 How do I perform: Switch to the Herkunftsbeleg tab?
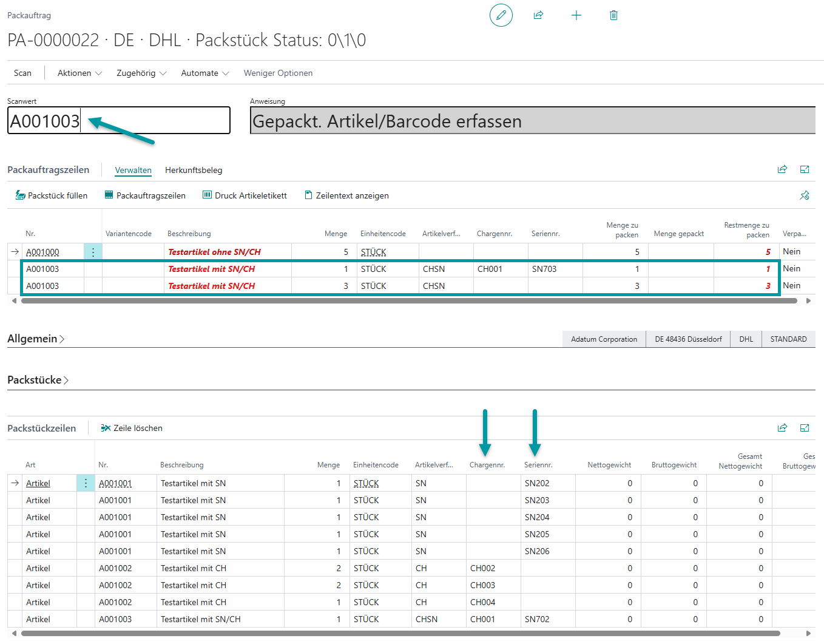point(194,170)
